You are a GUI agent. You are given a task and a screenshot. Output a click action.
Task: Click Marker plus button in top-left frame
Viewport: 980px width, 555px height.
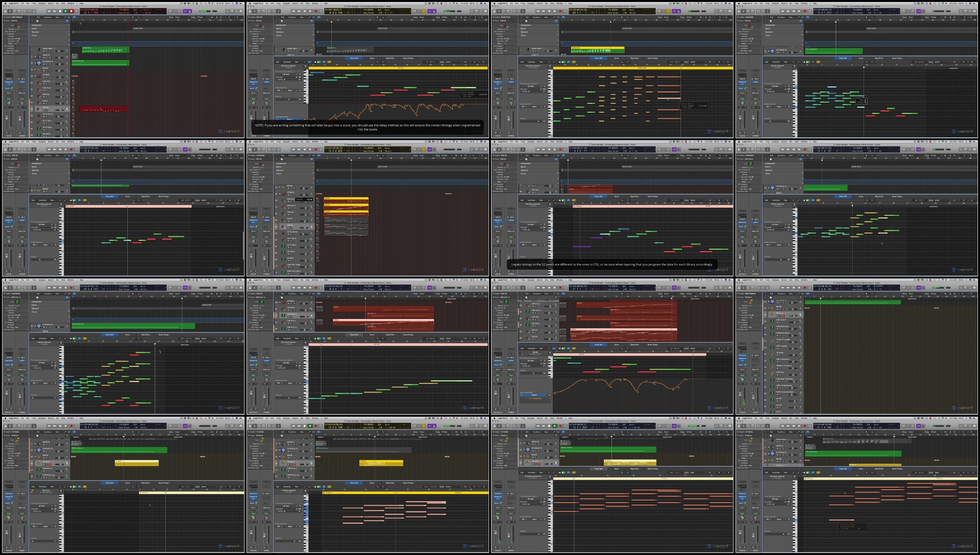(x=69, y=28)
